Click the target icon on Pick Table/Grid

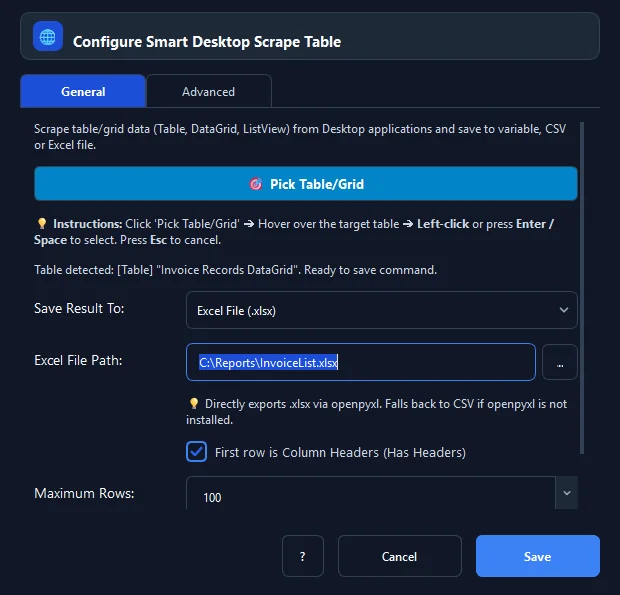pyautogui.click(x=255, y=184)
